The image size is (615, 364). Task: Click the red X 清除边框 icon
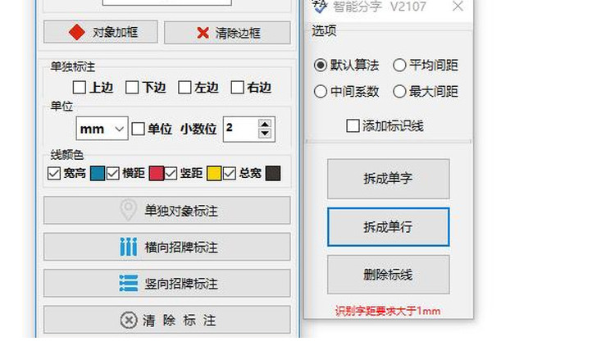[203, 33]
